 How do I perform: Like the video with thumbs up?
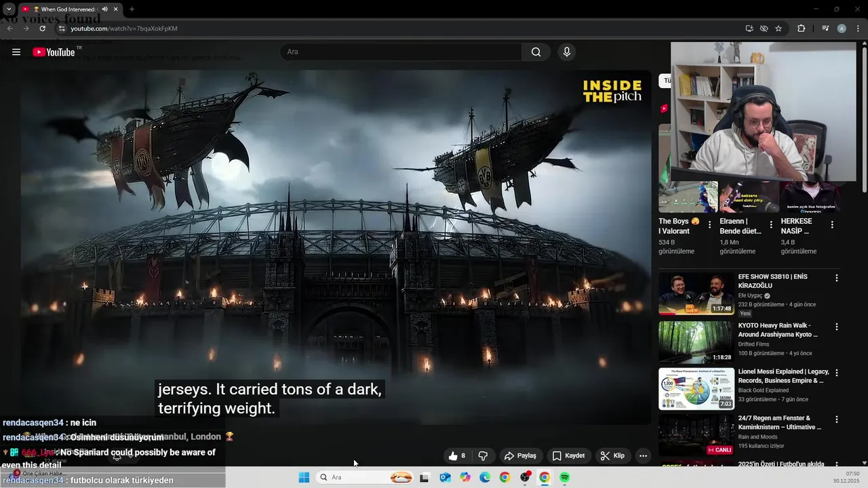(x=457, y=455)
